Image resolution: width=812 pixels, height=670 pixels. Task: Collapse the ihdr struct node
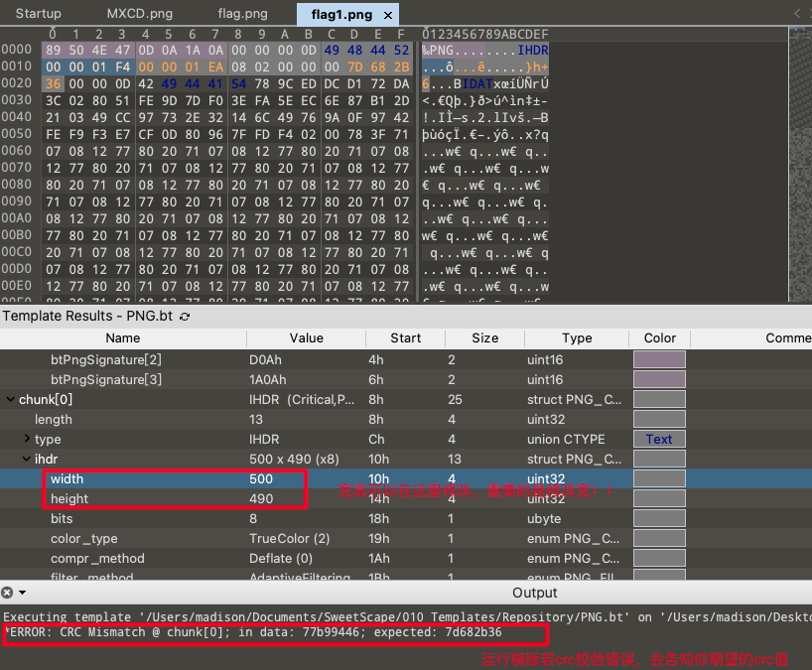[27, 459]
